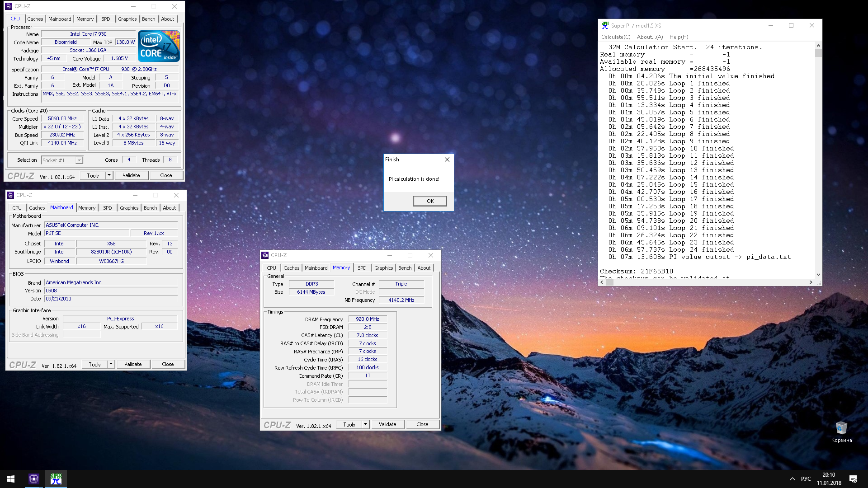Open the Help(H) menu in Super PI
The height and width of the screenshot is (488, 868).
click(x=679, y=37)
